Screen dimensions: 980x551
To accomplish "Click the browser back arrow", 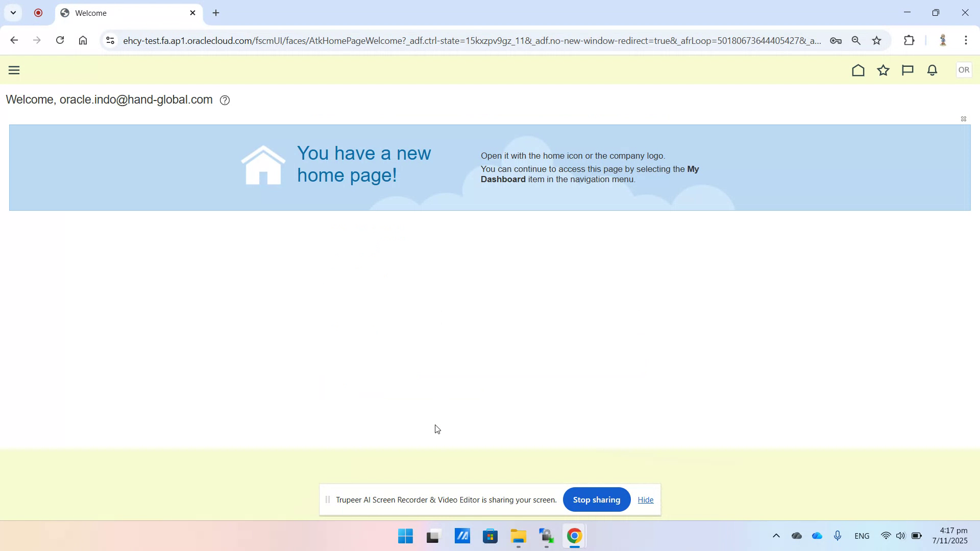I will pyautogui.click(x=14, y=40).
